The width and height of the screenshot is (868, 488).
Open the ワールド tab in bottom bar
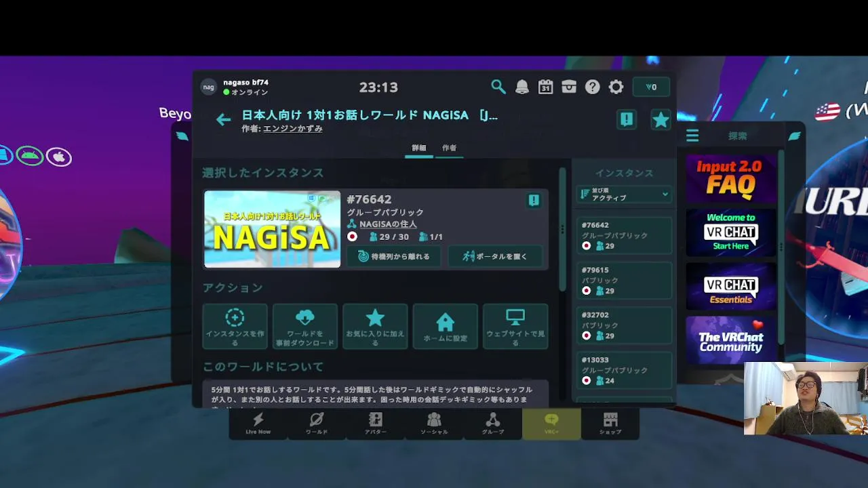(317, 423)
